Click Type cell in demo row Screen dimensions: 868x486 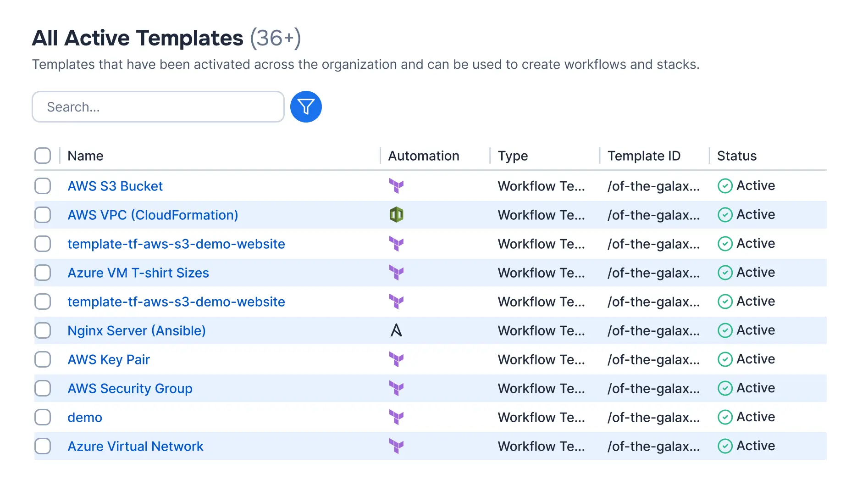click(542, 417)
